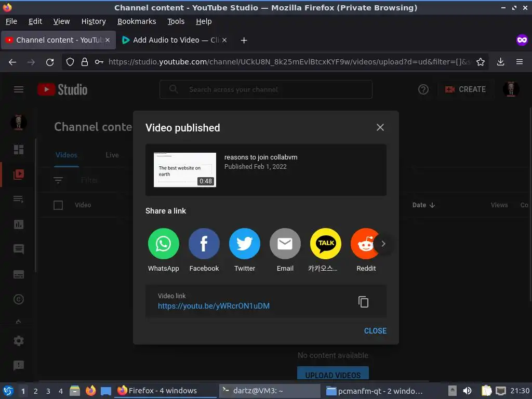Screen dimensions: 532x399
Task: Click video title 'reasons to join collabvm'
Action: click(x=261, y=157)
